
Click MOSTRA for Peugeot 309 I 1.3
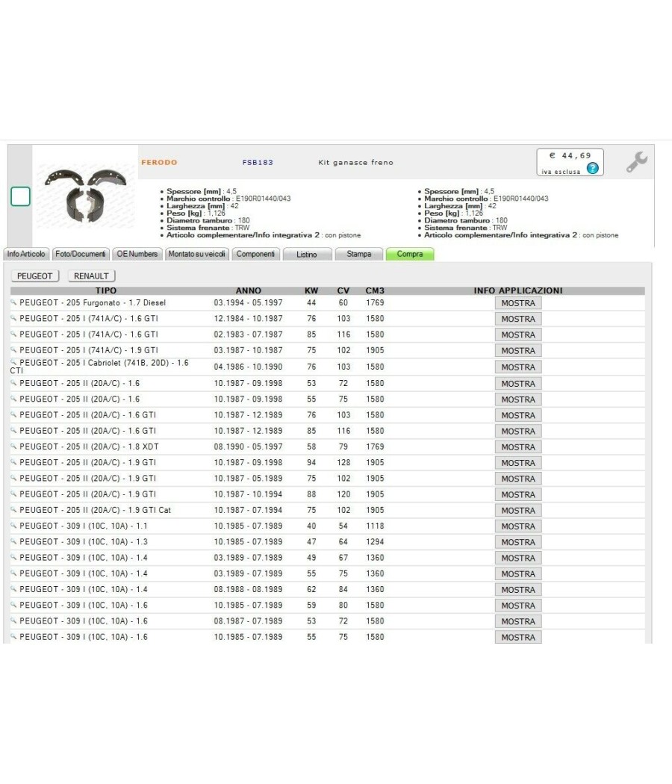coord(518,542)
